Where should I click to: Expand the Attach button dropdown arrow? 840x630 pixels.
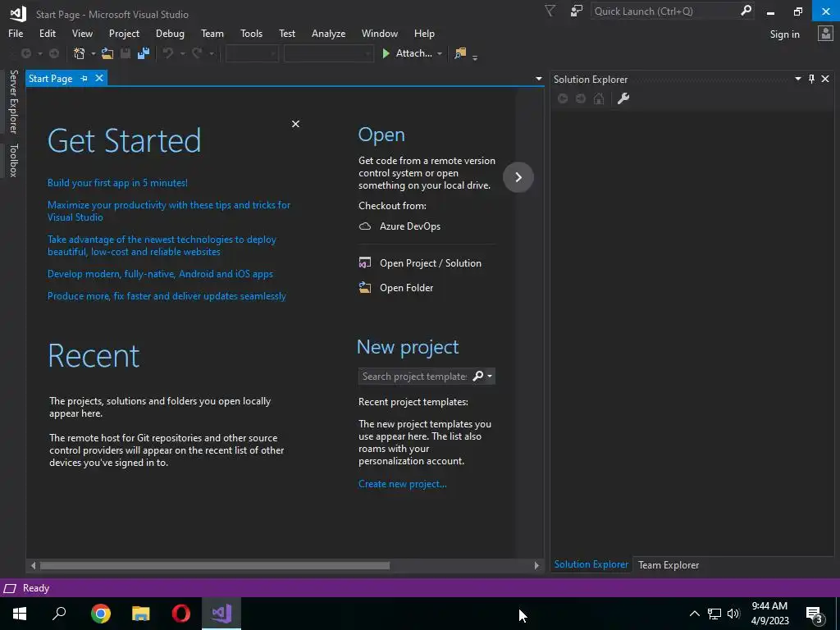point(440,53)
